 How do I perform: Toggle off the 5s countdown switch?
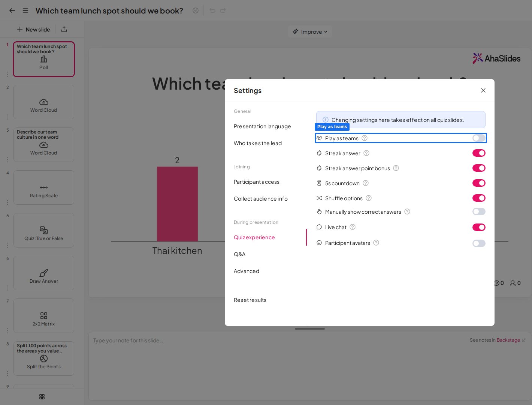[x=479, y=183]
